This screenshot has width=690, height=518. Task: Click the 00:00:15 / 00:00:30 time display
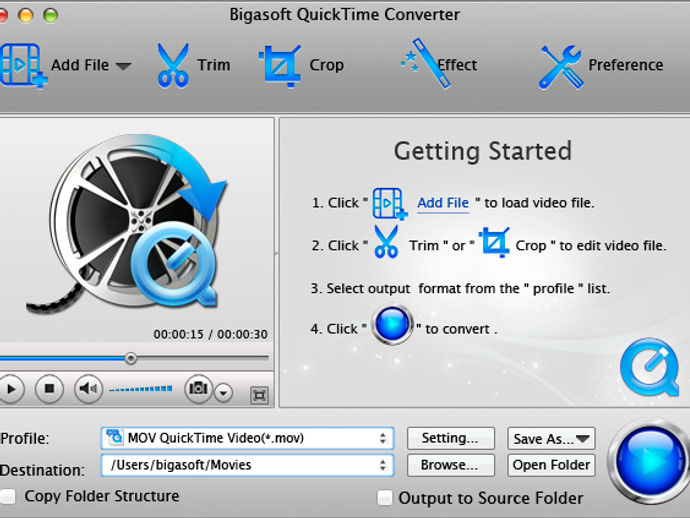click(x=210, y=334)
